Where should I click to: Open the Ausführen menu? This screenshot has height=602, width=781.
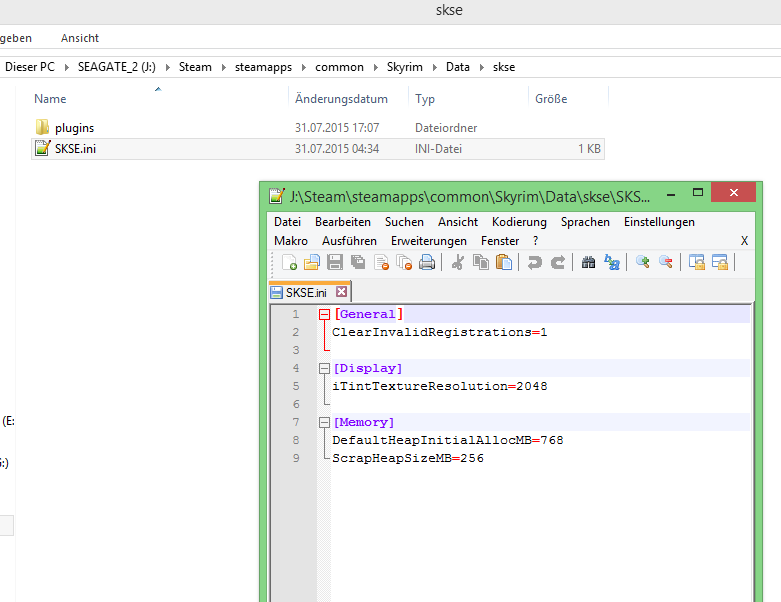[x=349, y=241]
